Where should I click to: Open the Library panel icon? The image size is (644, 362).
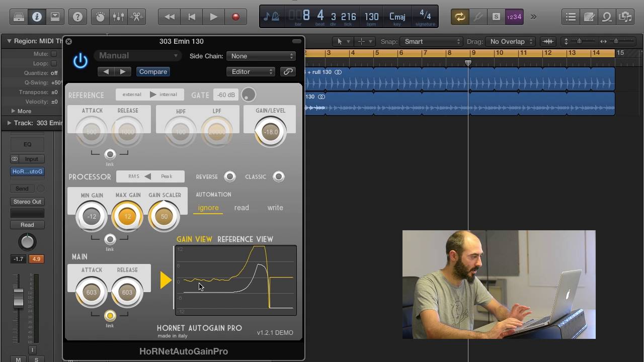19,17
